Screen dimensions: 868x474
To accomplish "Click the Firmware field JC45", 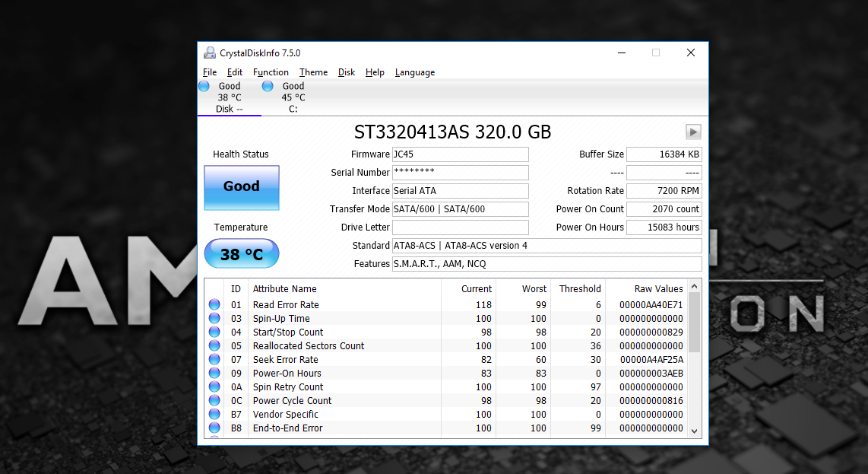I will (x=460, y=154).
